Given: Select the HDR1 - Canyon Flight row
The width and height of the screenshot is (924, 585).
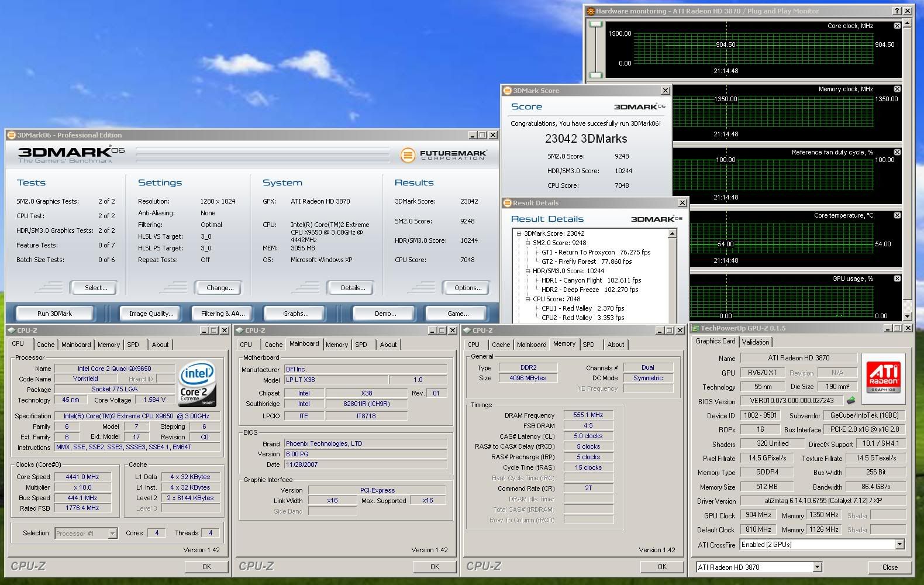Looking at the screenshot, I should pyautogui.click(x=591, y=280).
